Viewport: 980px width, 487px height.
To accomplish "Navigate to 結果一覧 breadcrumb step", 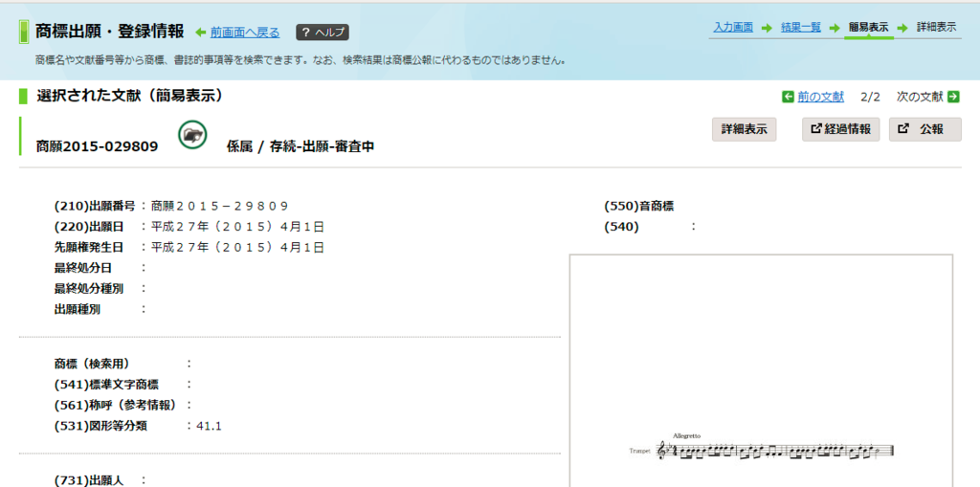I will coord(801,28).
